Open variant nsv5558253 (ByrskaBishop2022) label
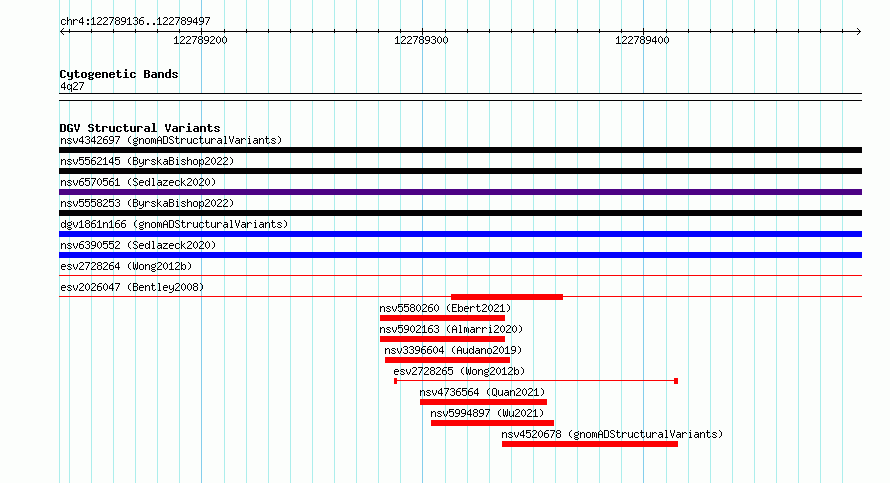This screenshot has width=890, height=483. click(x=147, y=203)
